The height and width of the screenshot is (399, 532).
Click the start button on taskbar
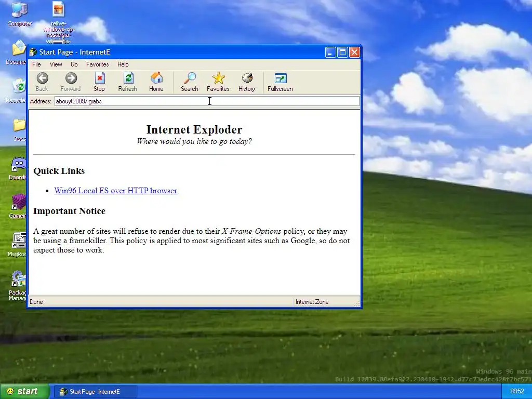(x=24, y=392)
